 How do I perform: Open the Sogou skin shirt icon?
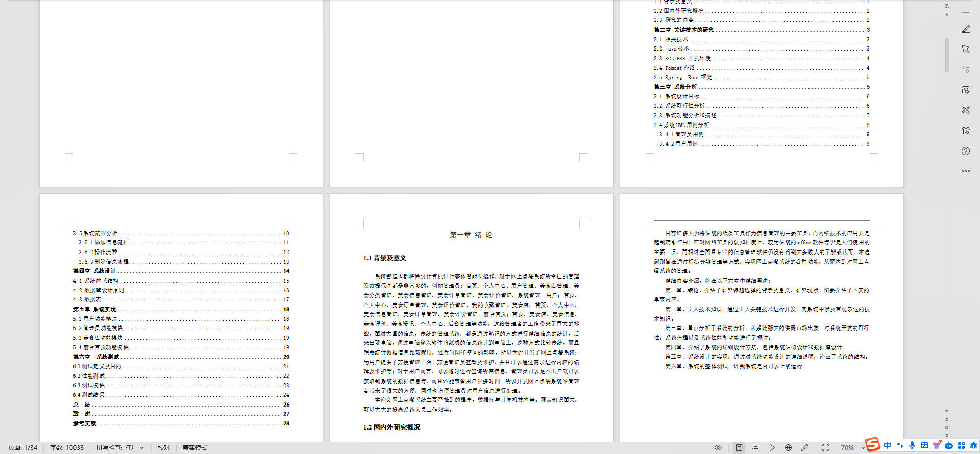coord(937,445)
